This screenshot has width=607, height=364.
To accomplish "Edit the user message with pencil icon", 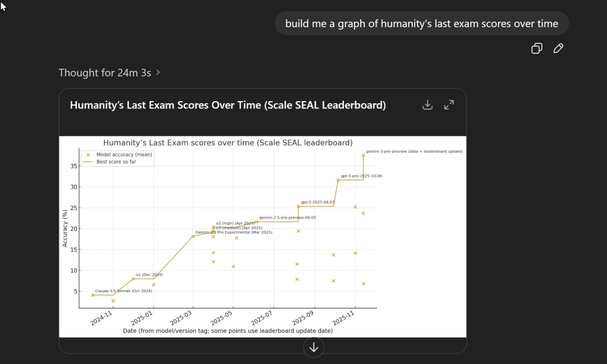I will point(558,48).
